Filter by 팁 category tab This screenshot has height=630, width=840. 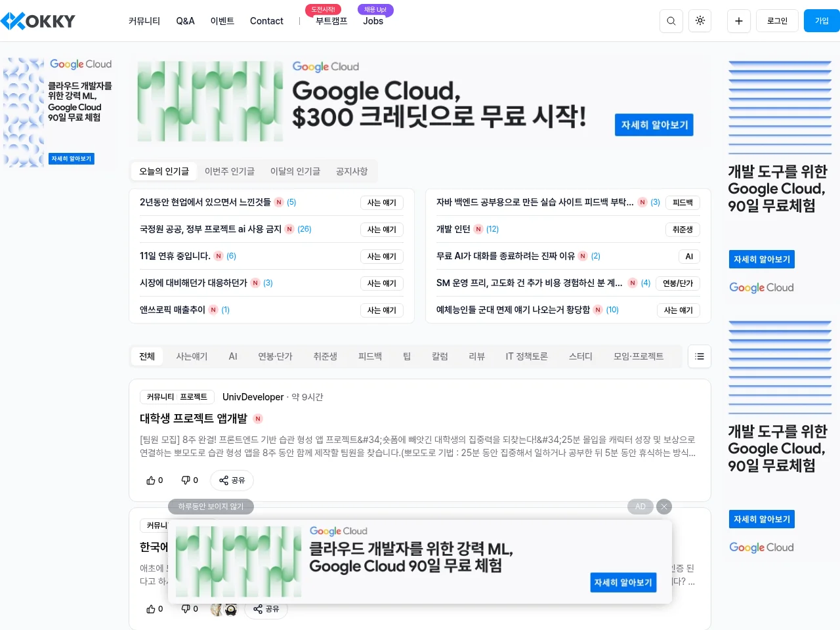(x=407, y=356)
